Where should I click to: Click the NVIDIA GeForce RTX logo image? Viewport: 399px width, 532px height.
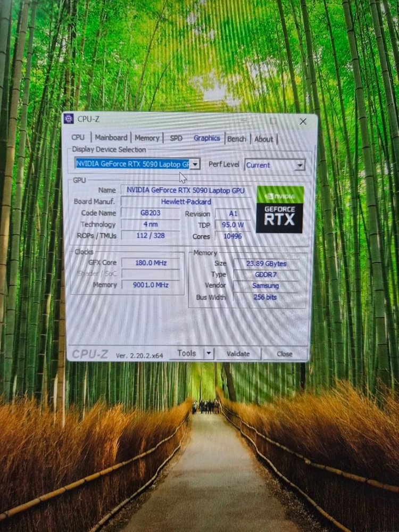(280, 209)
